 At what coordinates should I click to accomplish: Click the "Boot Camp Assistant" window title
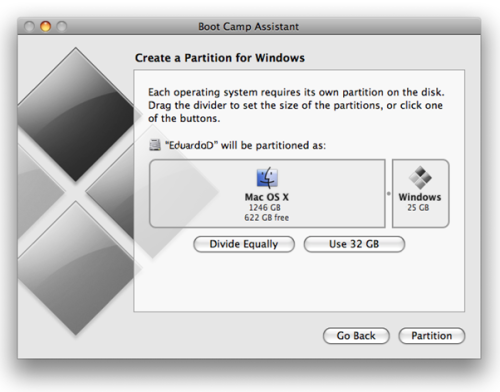[x=248, y=26]
